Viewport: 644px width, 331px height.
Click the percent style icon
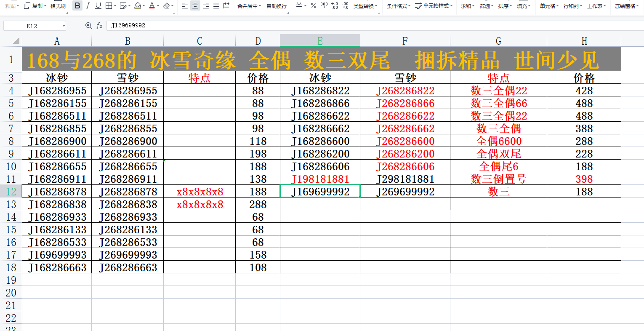(x=314, y=6)
